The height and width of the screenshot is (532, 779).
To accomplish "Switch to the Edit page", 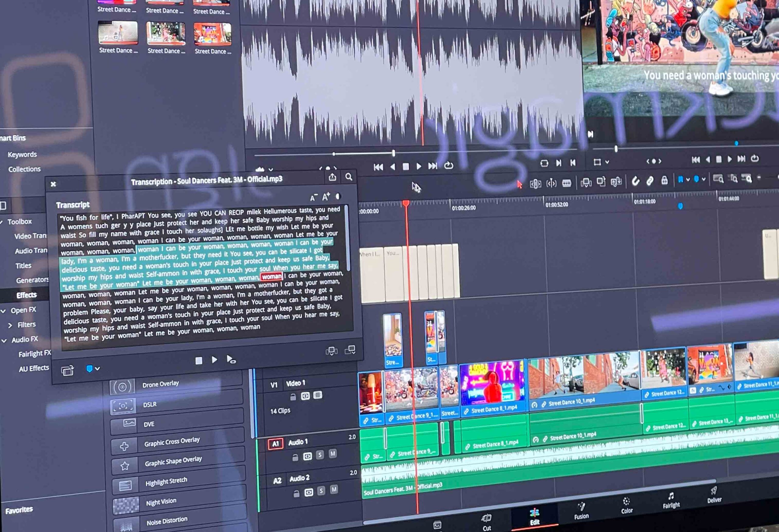I will (534, 516).
